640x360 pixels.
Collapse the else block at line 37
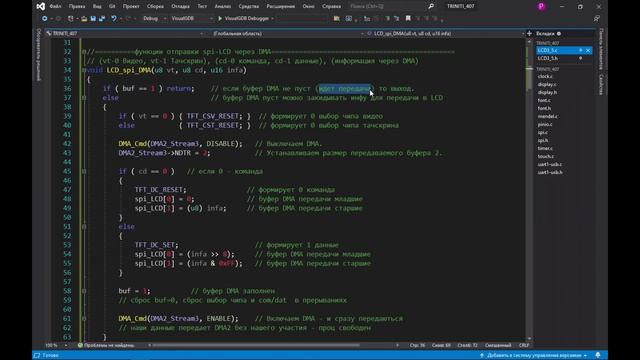(84, 98)
